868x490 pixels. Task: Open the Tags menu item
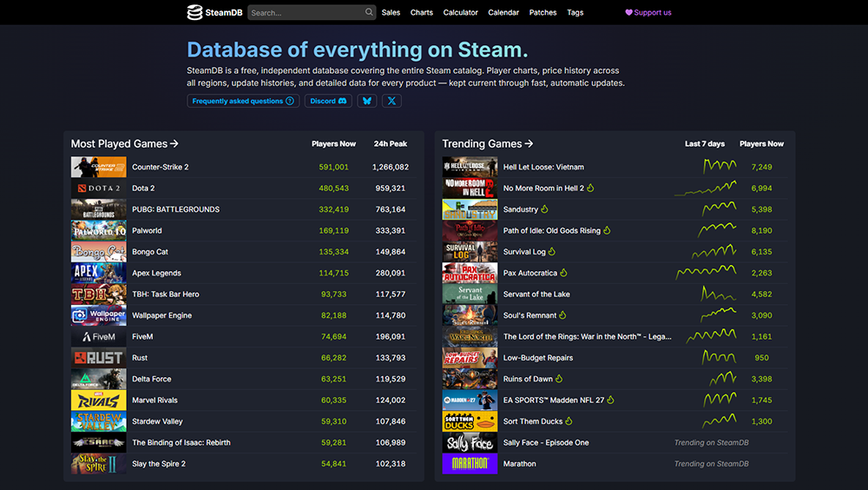click(575, 12)
